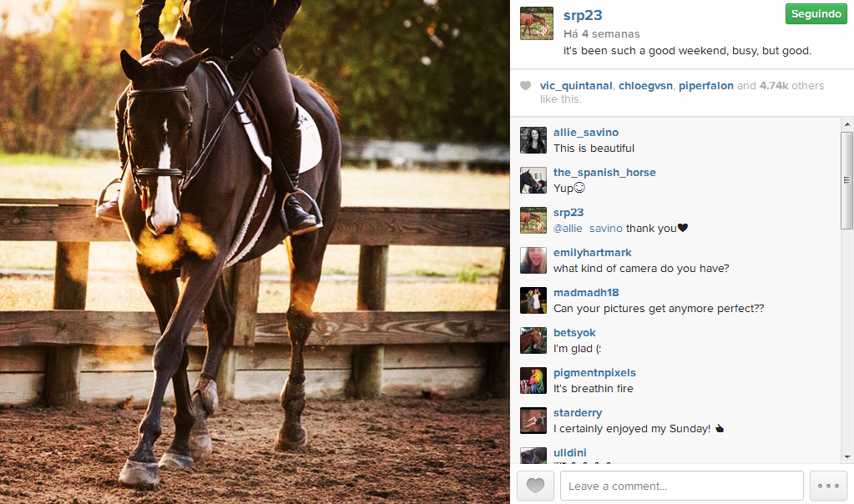Viewport: 854px width, 504px height.
Task: Toggle the green Seguindo follow button
Action: pos(816,14)
